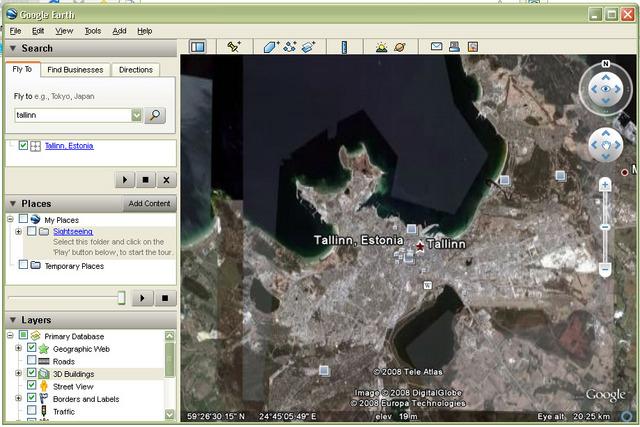Click the My Places globe icon
The height and width of the screenshot is (427, 640).
(x=36, y=220)
